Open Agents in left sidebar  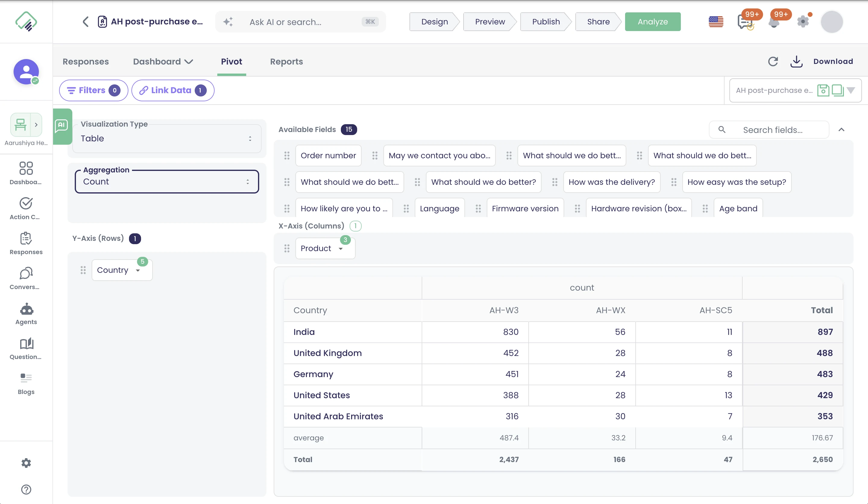tap(26, 313)
